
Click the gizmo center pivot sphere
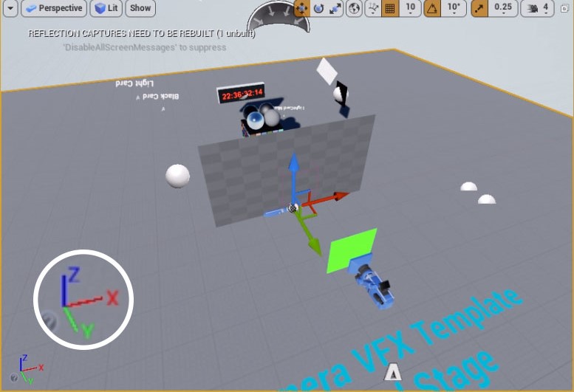(293, 208)
